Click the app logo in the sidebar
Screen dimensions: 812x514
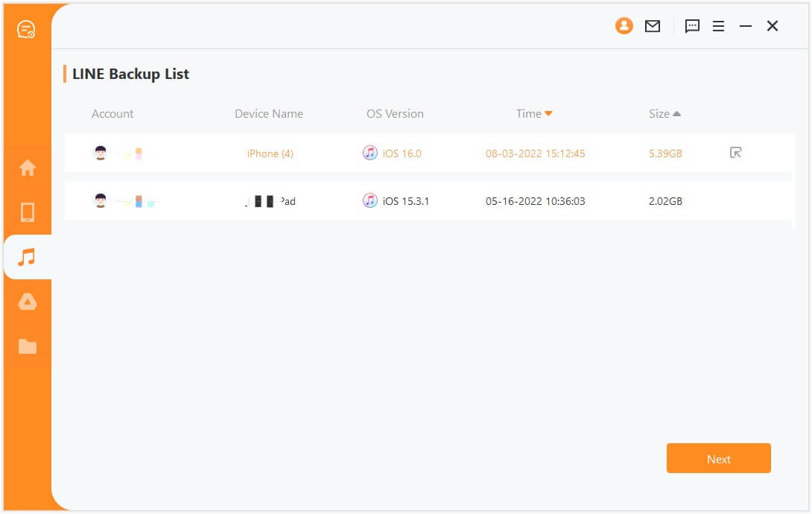27,29
